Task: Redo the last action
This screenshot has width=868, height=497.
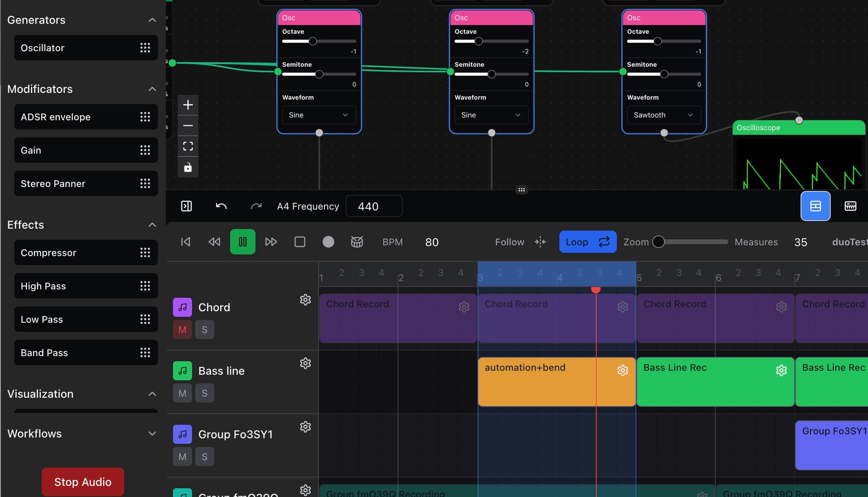Action: [256, 206]
